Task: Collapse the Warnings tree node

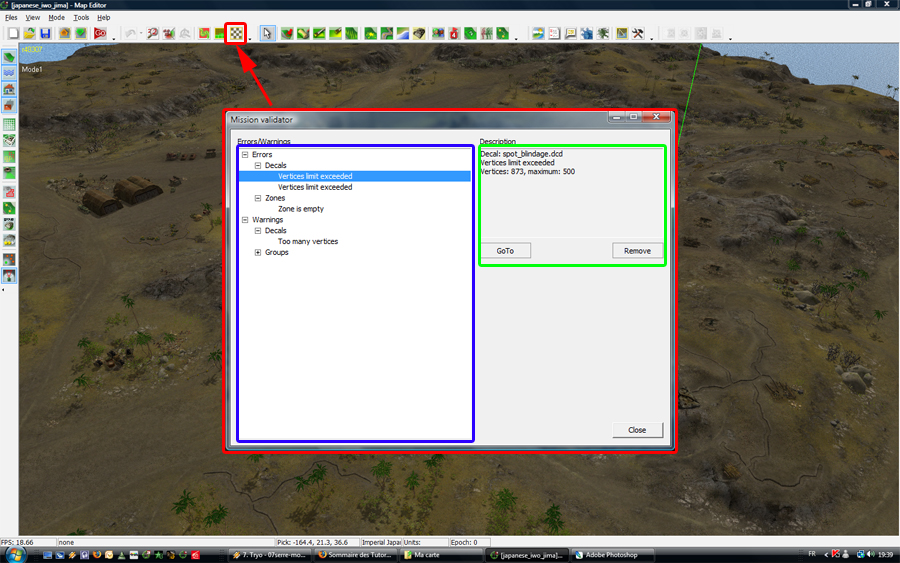Action: pos(245,220)
